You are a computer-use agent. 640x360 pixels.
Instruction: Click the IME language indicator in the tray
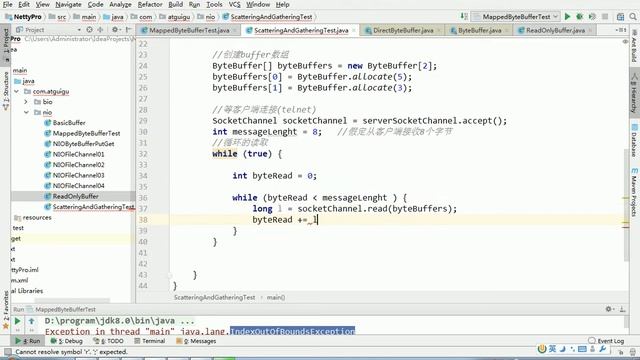tap(552, 349)
